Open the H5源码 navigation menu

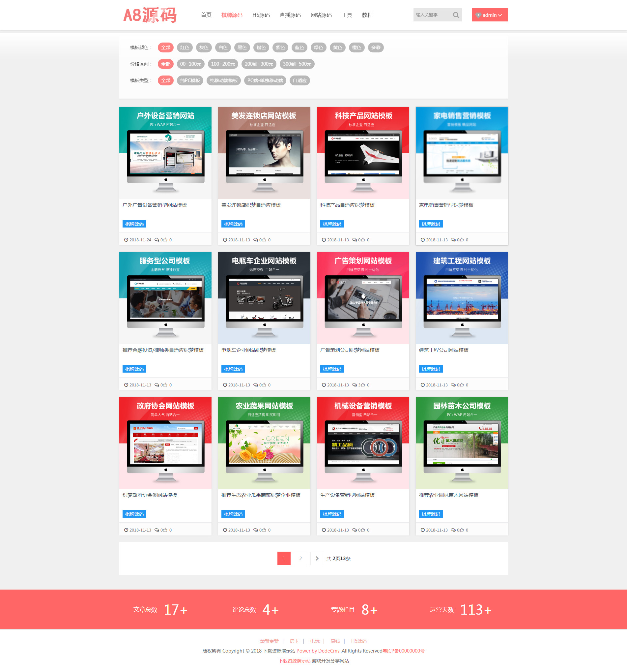pos(261,15)
